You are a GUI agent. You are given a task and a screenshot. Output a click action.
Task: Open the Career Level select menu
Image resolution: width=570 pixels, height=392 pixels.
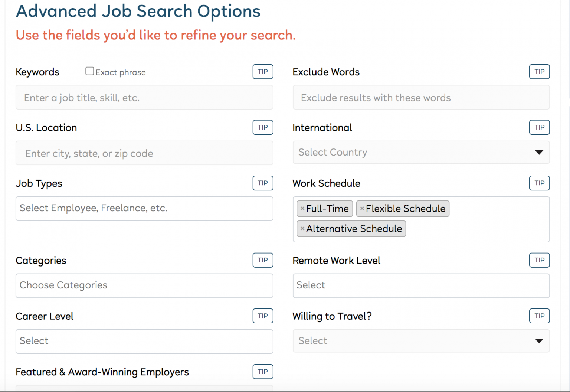[x=144, y=341]
